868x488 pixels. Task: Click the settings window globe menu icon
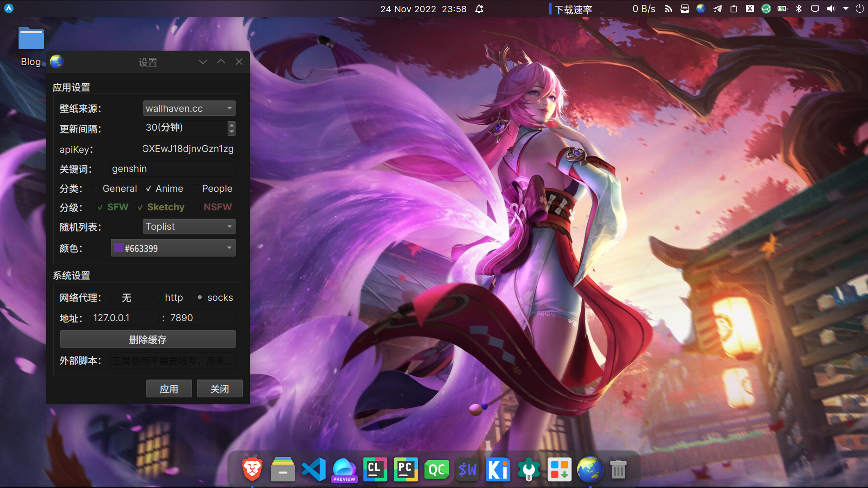(57, 62)
